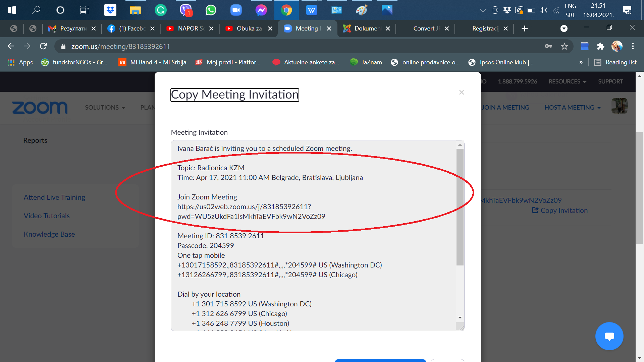The image size is (644, 362).
Task: Open Grammarly from the taskbar
Action: point(161,10)
